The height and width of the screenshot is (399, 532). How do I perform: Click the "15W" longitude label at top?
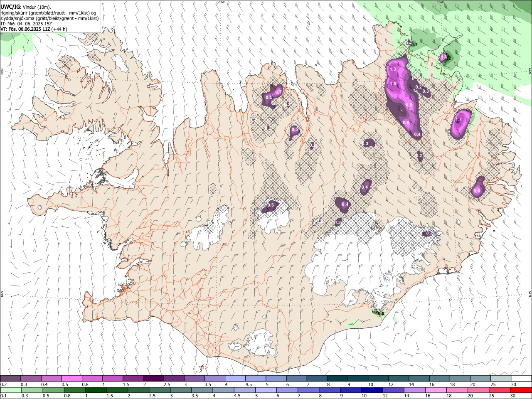tap(440, 2)
